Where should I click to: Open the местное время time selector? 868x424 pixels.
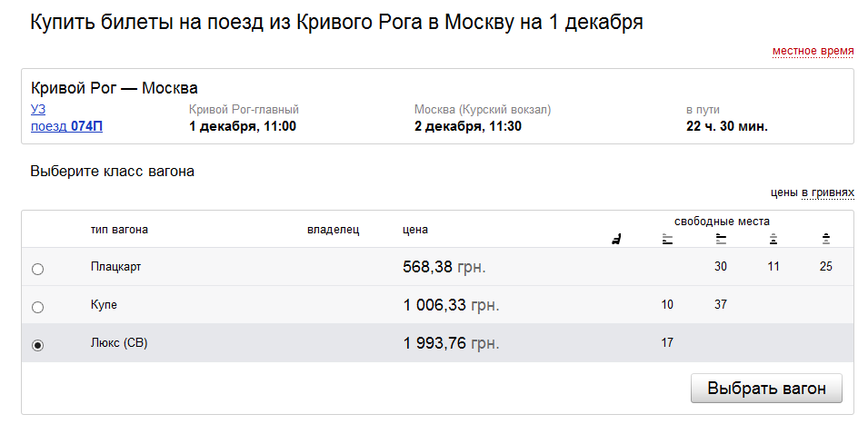(813, 52)
